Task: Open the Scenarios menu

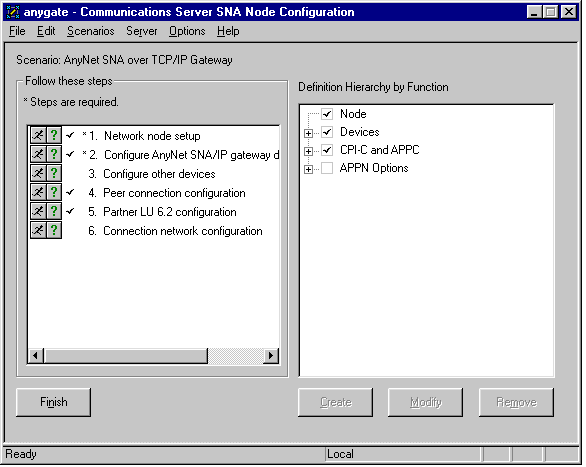Action: click(91, 31)
